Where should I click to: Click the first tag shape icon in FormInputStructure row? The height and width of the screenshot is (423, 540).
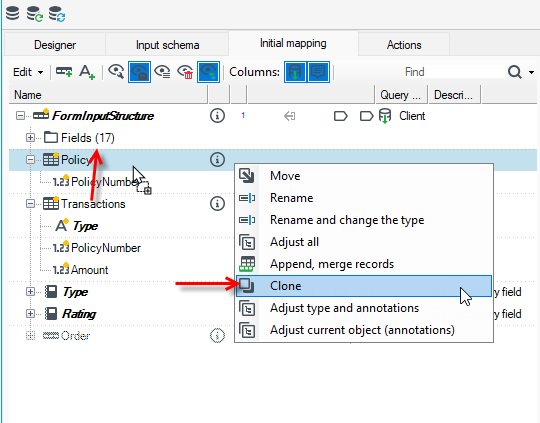(341, 116)
